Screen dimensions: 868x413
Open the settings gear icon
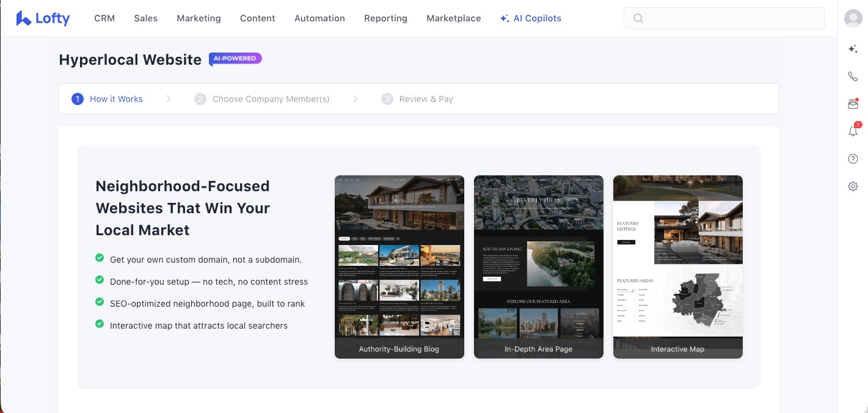pyautogui.click(x=853, y=186)
